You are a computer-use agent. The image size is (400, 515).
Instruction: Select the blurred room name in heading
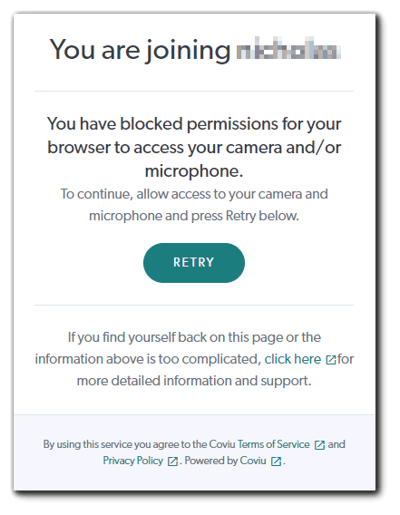289,50
